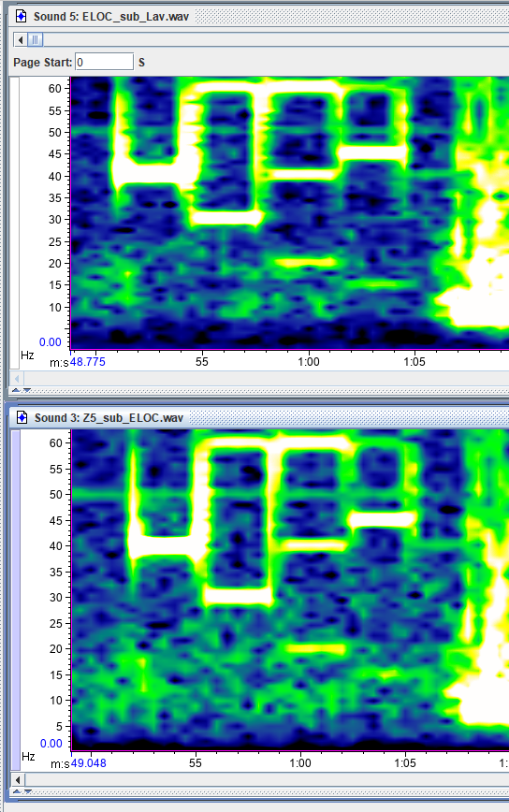Click the 0.00 frequency value in Sound 3
This screenshot has width=509, height=812.
coord(51,743)
